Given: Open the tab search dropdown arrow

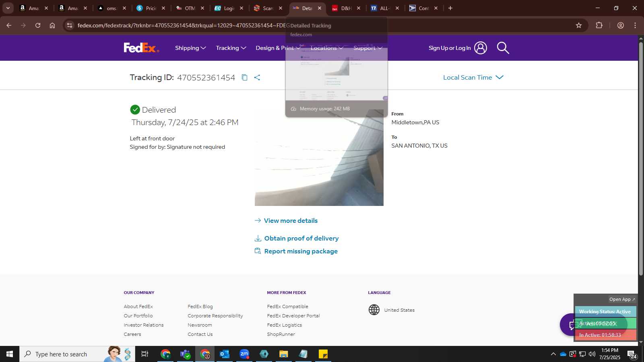Looking at the screenshot, I should pos(8,8).
